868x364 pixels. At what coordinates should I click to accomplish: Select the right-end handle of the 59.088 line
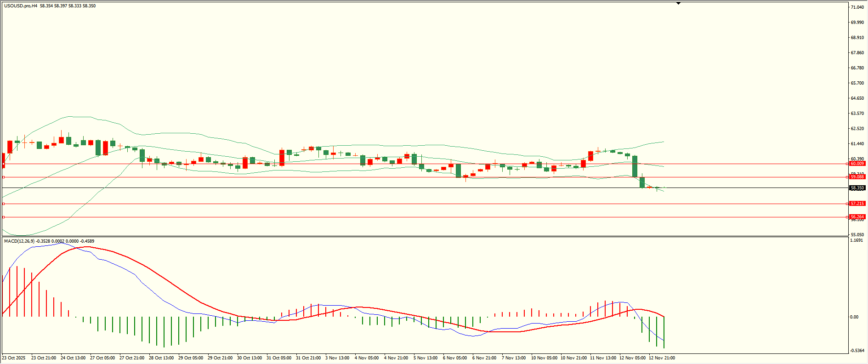847,177
